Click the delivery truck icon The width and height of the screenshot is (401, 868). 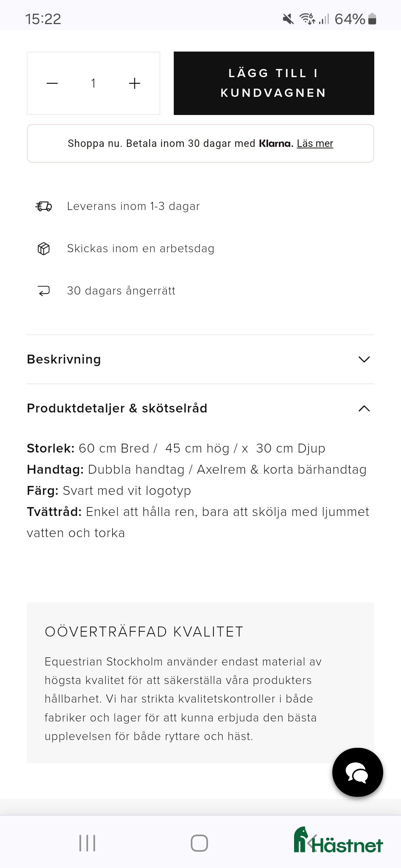click(x=43, y=206)
